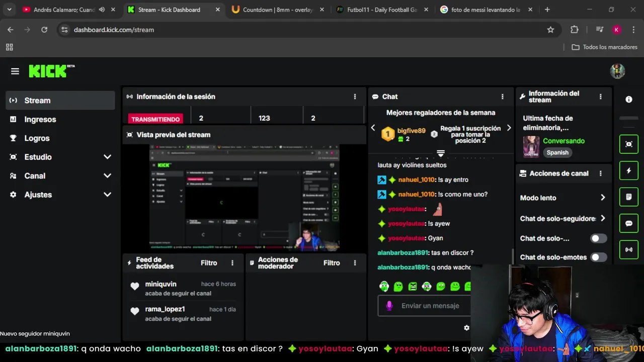644x362 pixels.
Task: Open Feed de actividades three-dot menu
Action: [x=232, y=263]
